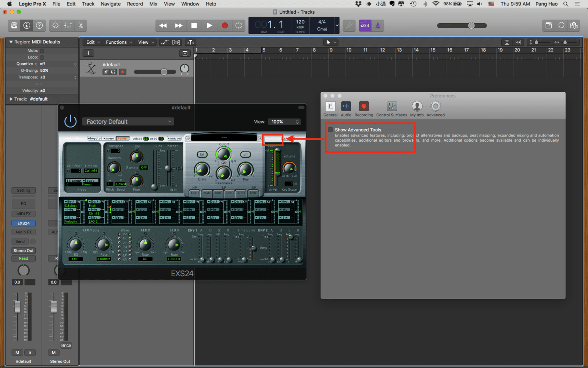Start playback with Play button
The image size is (588, 368).
209,25
